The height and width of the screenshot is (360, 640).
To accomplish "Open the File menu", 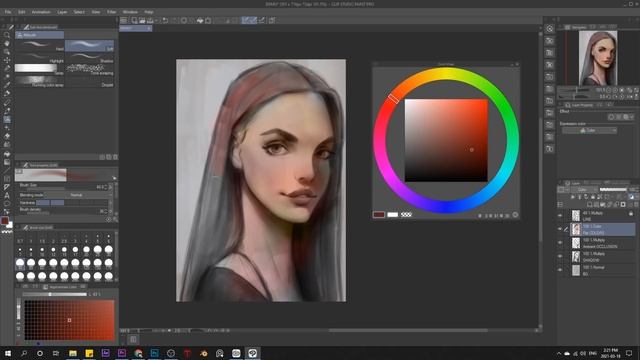I will click(8, 12).
